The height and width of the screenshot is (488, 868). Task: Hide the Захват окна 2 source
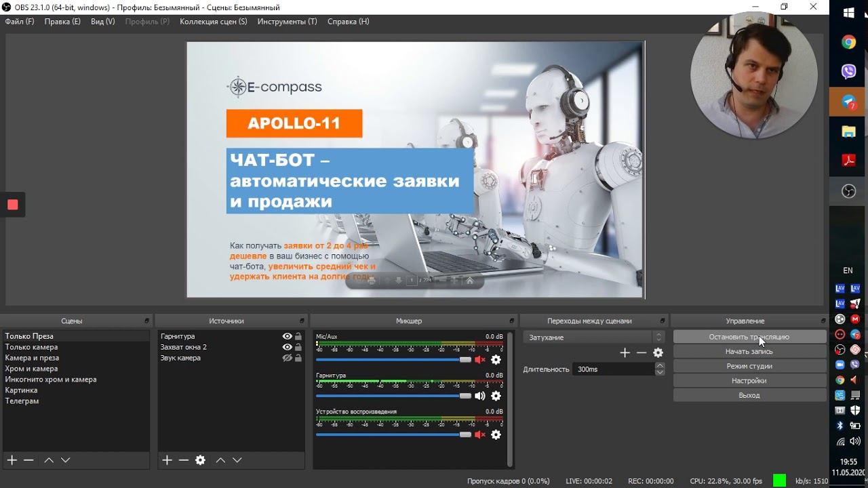(x=288, y=347)
